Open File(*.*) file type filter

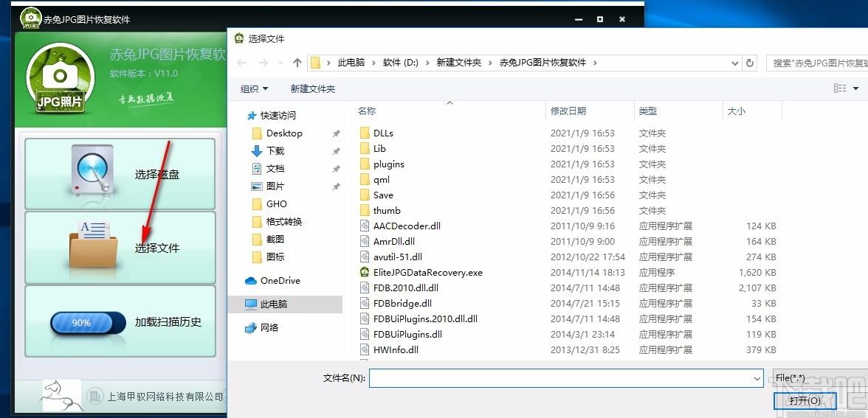click(820, 378)
